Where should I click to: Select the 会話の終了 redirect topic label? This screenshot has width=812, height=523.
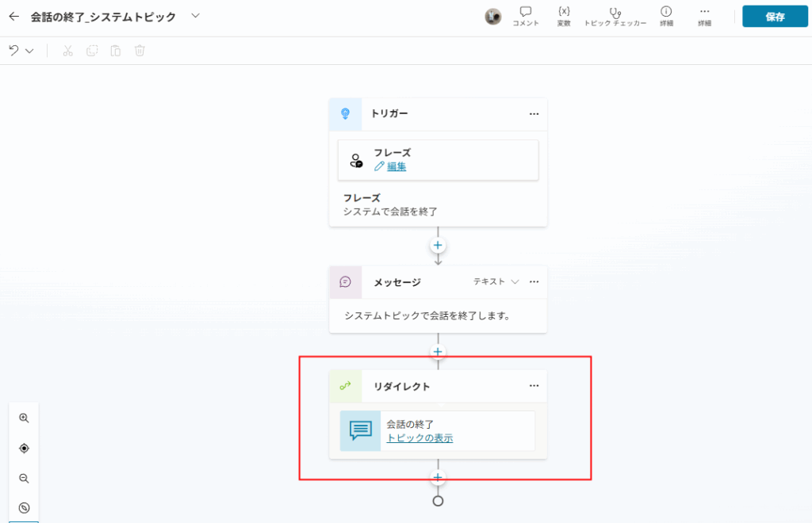pyautogui.click(x=410, y=424)
